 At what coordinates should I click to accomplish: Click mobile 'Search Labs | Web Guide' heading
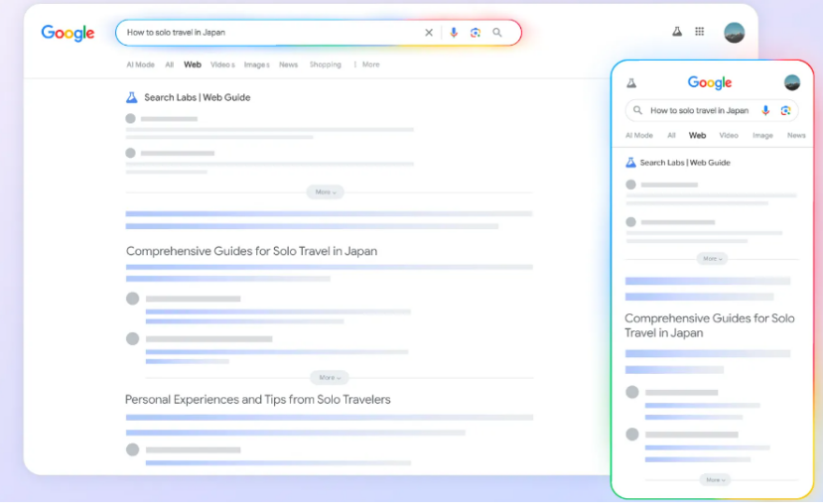point(685,163)
